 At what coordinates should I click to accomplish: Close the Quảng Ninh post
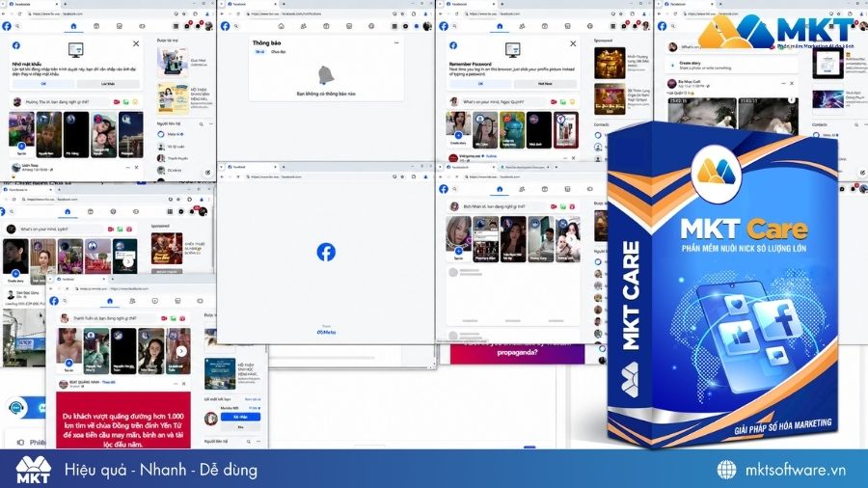[184, 384]
